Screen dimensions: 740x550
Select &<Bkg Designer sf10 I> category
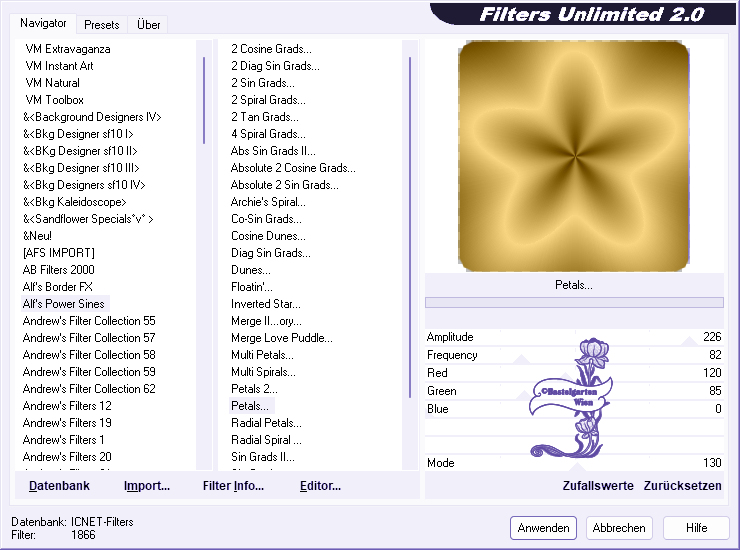[78, 134]
